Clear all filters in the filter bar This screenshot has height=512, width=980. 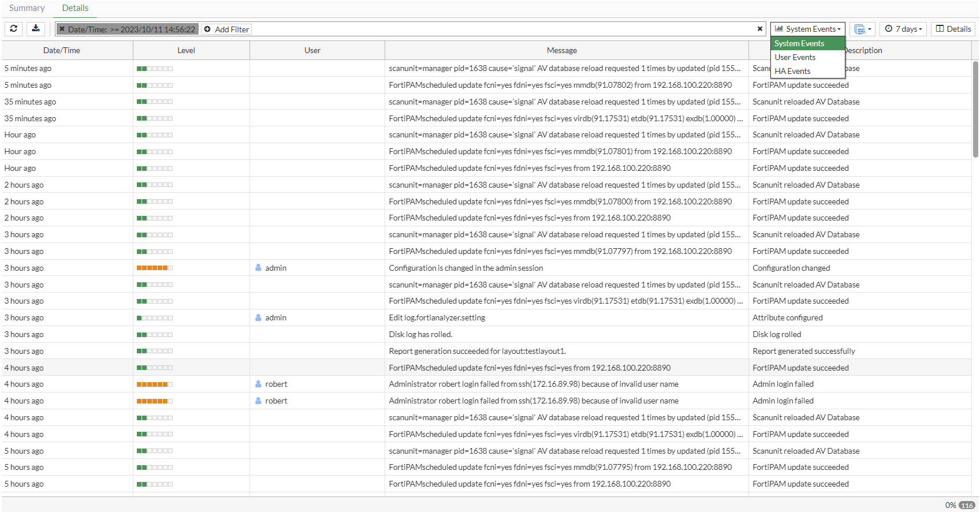(x=760, y=29)
